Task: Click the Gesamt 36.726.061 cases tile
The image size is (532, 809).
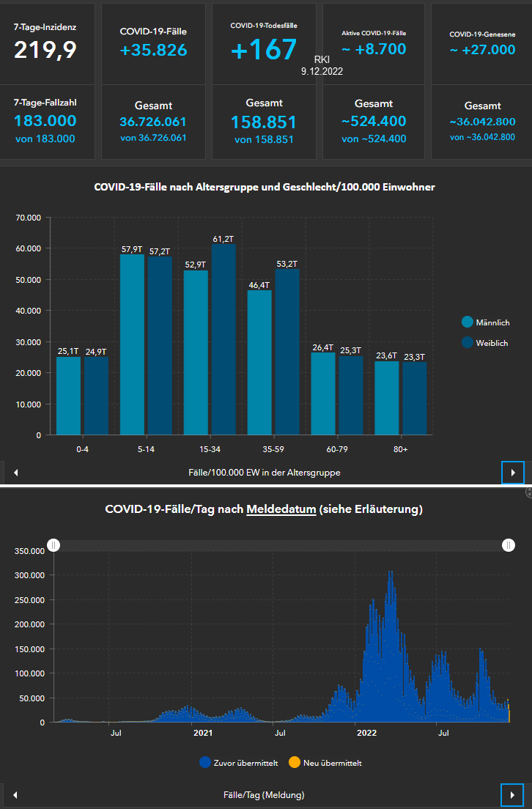Action: pos(153,121)
